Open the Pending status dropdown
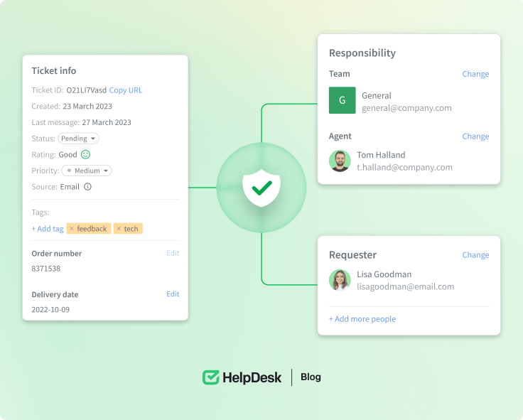 click(78, 139)
